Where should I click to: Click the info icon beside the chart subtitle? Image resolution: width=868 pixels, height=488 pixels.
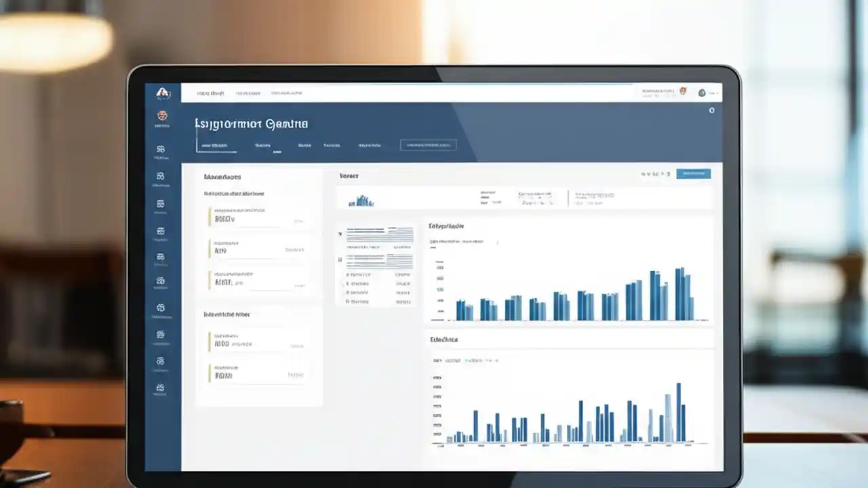pyautogui.click(x=497, y=242)
